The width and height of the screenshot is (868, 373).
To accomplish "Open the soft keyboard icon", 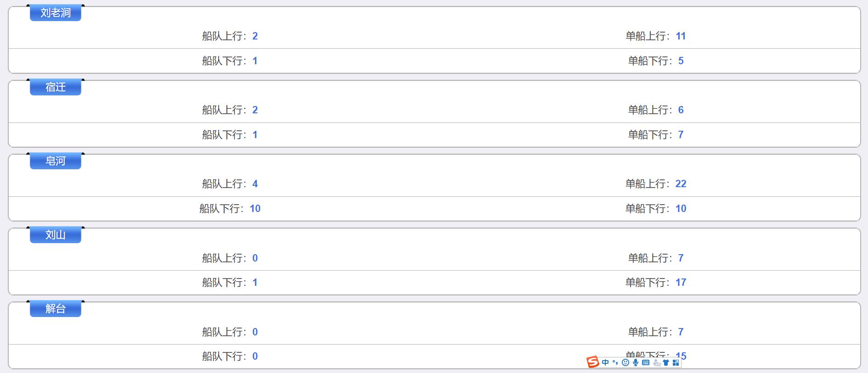I will click(646, 362).
